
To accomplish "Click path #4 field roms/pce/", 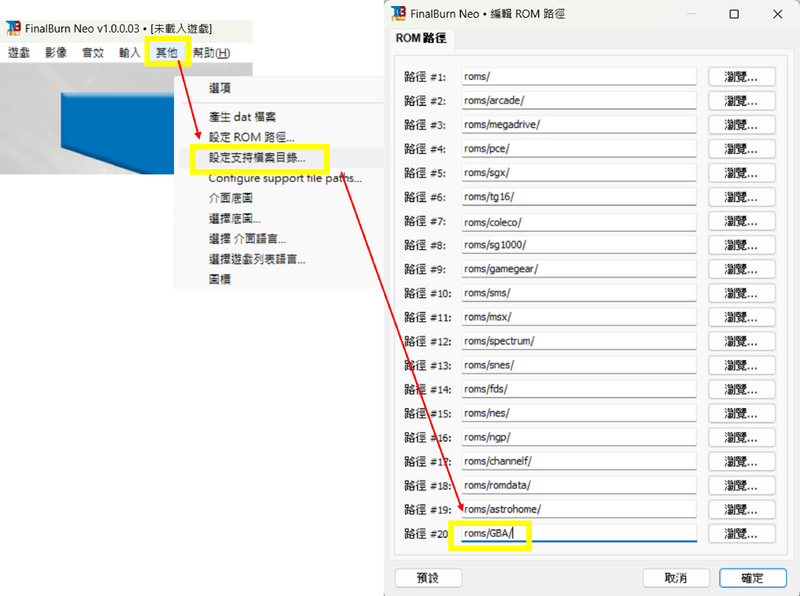I will [x=579, y=148].
